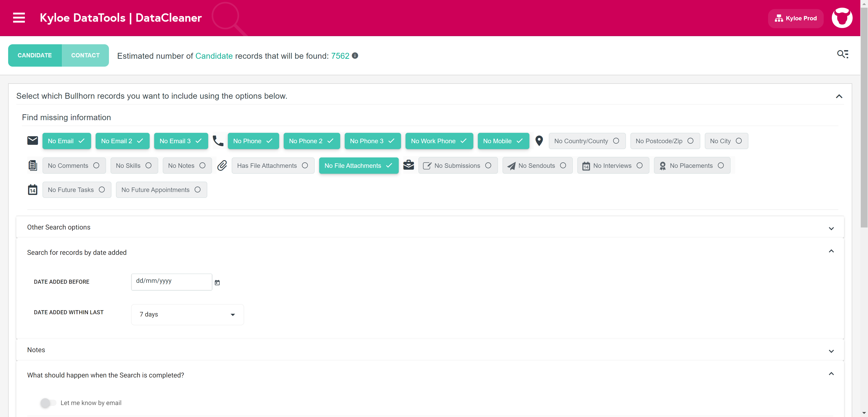868x417 pixels.
Task: Enable the No Postcode/Zip filter
Action: [665, 141]
